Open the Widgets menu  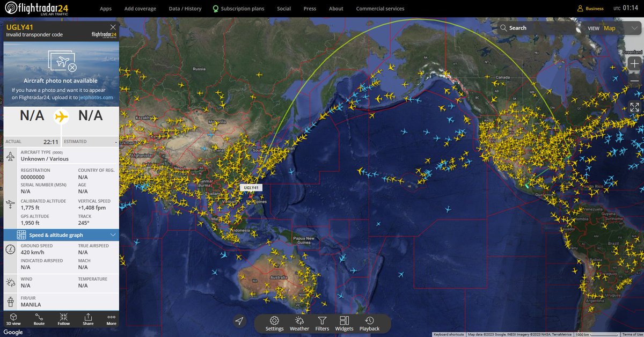tap(344, 324)
